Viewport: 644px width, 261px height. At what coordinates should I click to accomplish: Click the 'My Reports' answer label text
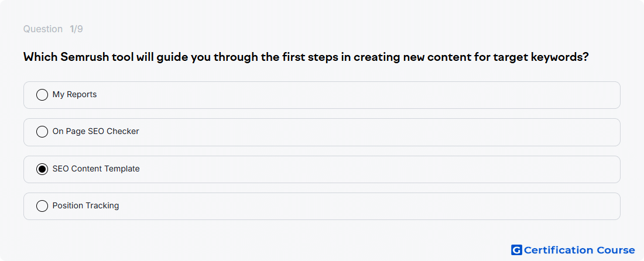[x=74, y=95]
